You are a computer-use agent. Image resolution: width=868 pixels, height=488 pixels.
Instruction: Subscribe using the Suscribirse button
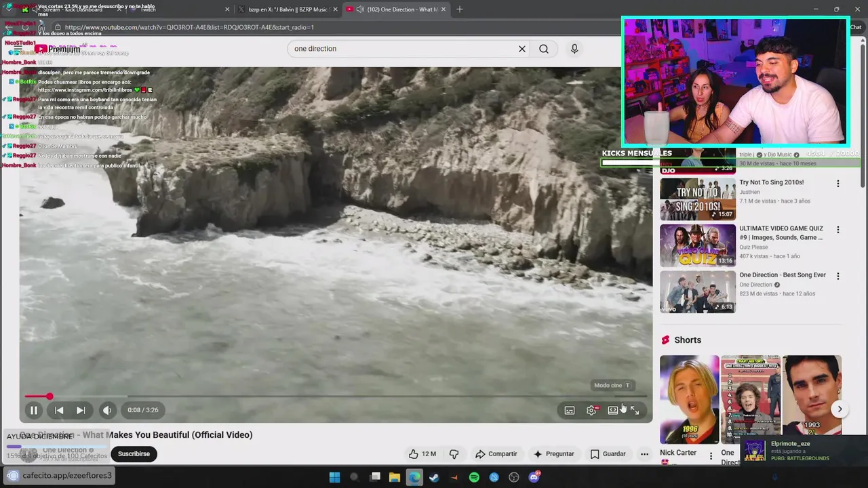(x=134, y=454)
